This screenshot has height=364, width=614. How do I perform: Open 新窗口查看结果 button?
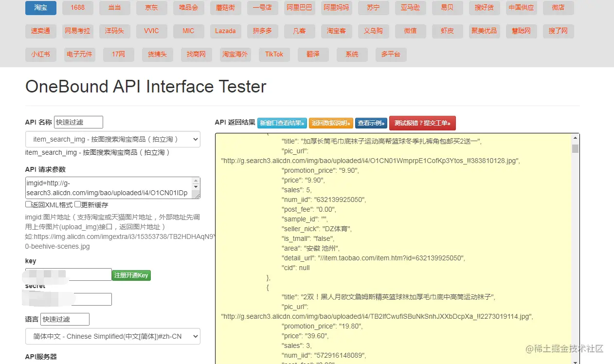point(282,123)
